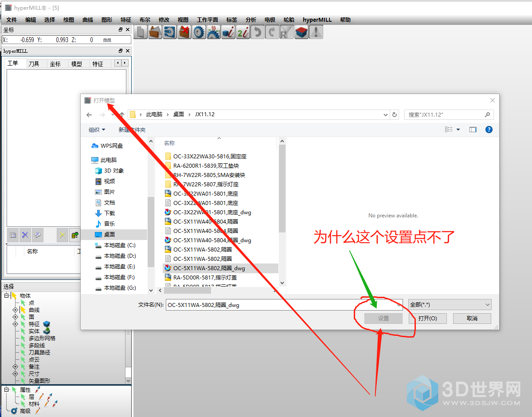
Task: Go up one folder level in dialog
Action: click(x=122, y=114)
